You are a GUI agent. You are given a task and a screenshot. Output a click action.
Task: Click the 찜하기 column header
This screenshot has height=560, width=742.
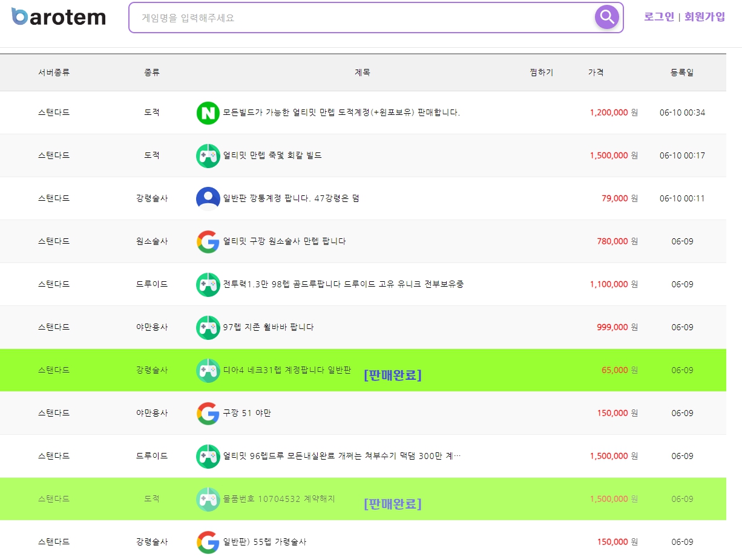point(540,71)
